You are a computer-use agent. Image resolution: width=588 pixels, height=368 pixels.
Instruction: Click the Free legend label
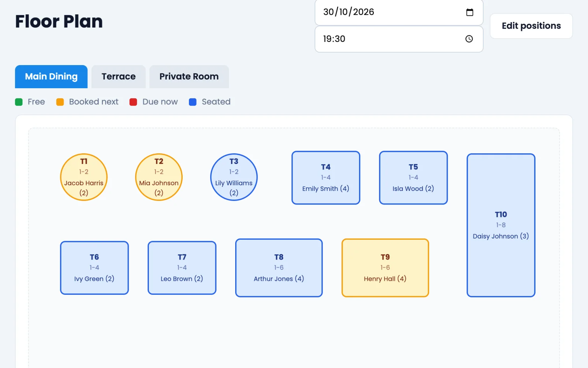tap(36, 102)
